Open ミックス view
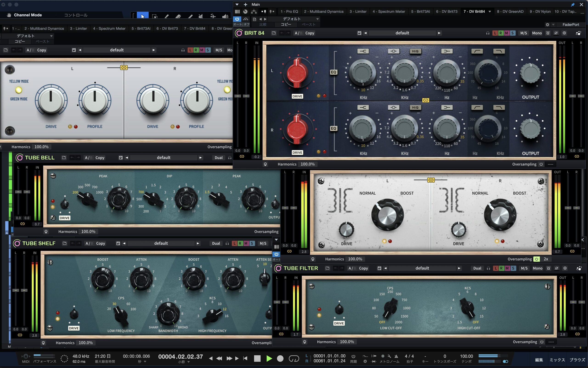Viewport: 588px width, 368px height. [x=557, y=360]
